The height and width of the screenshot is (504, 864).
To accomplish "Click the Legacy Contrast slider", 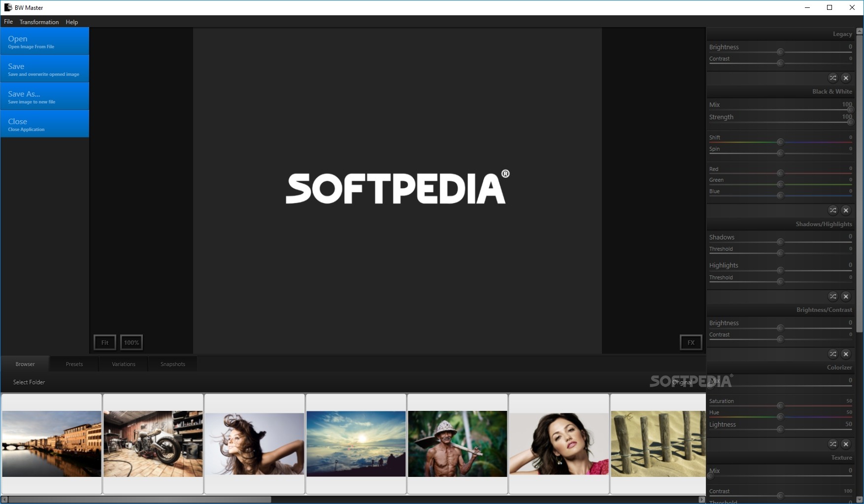I will [x=780, y=63].
